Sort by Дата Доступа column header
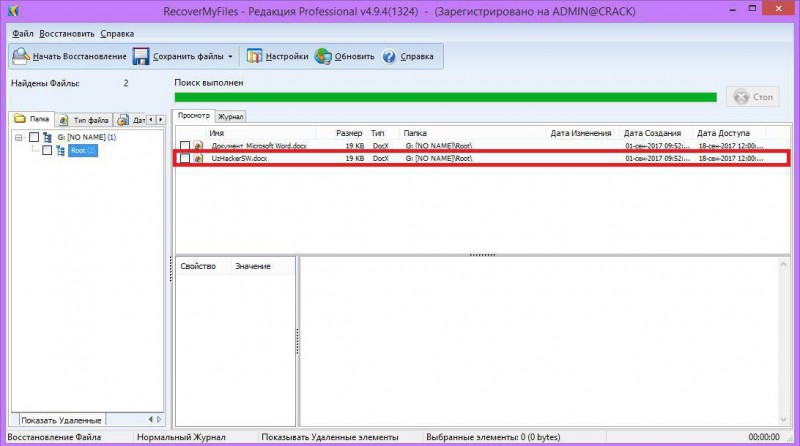 730,133
